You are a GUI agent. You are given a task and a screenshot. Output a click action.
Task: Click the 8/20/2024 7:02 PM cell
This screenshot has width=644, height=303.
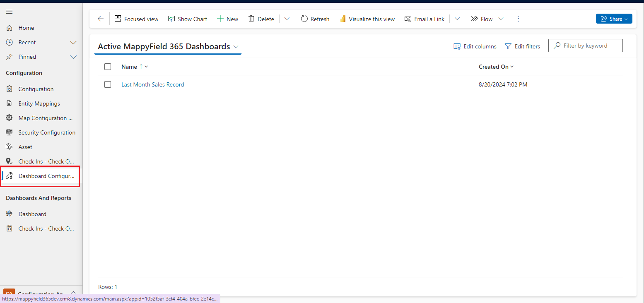[503, 84]
